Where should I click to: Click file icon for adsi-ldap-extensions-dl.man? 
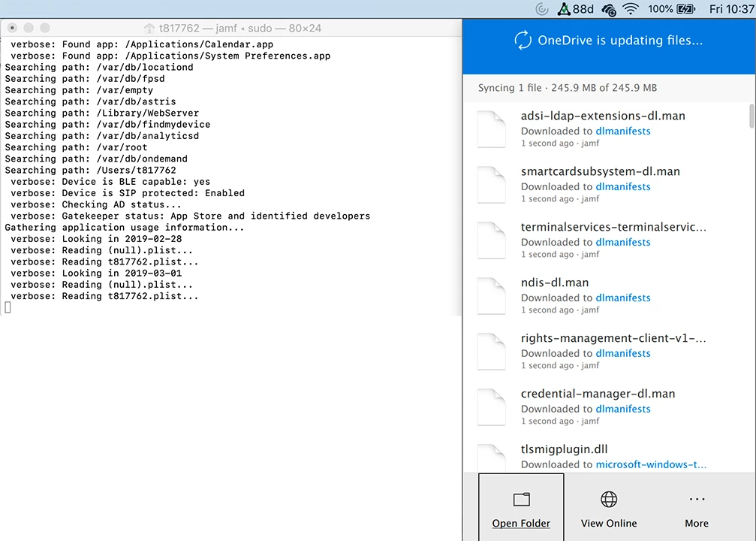pyautogui.click(x=491, y=128)
